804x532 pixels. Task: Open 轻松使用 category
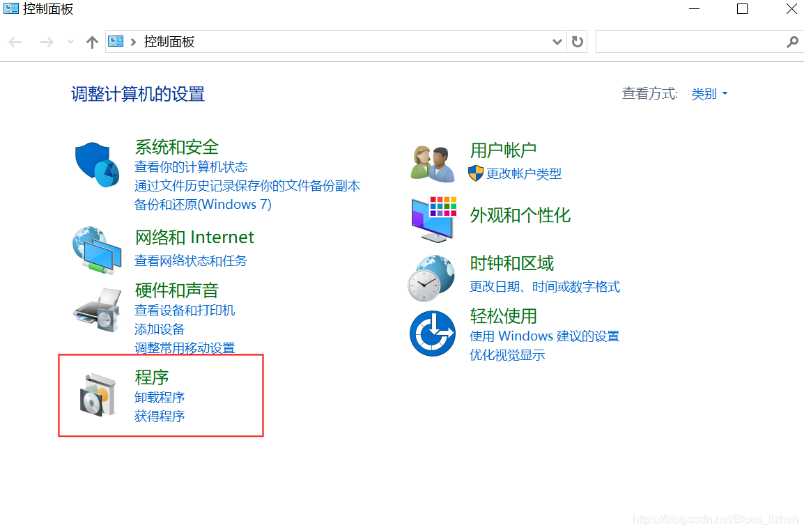(503, 316)
